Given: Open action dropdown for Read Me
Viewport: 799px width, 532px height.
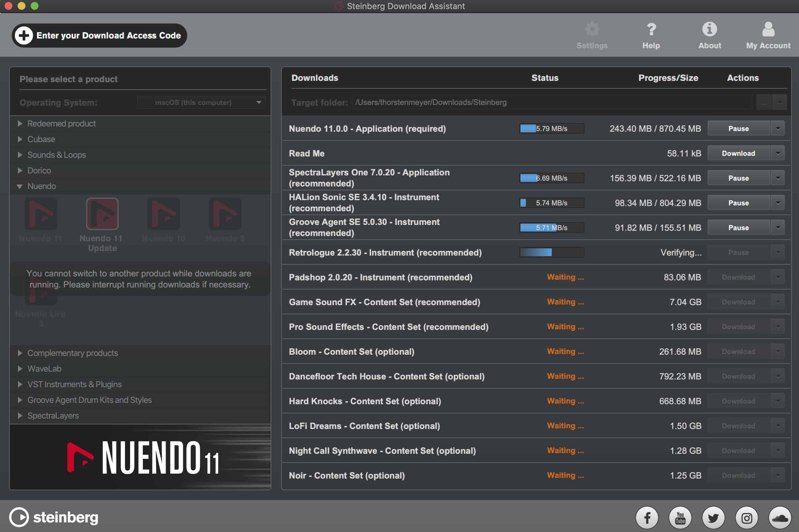Looking at the screenshot, I should (x=777, y=153).
